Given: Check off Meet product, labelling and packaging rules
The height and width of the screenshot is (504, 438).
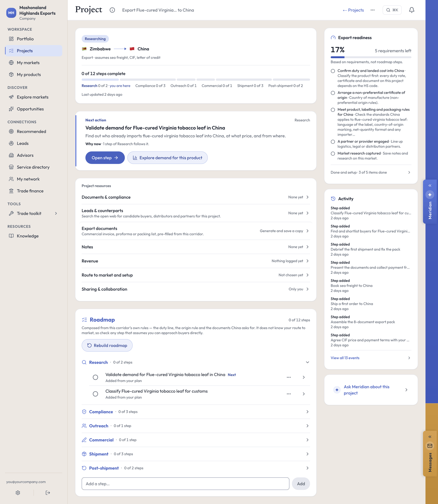Looking at the screenshot, I should click(x=333, y=110).
